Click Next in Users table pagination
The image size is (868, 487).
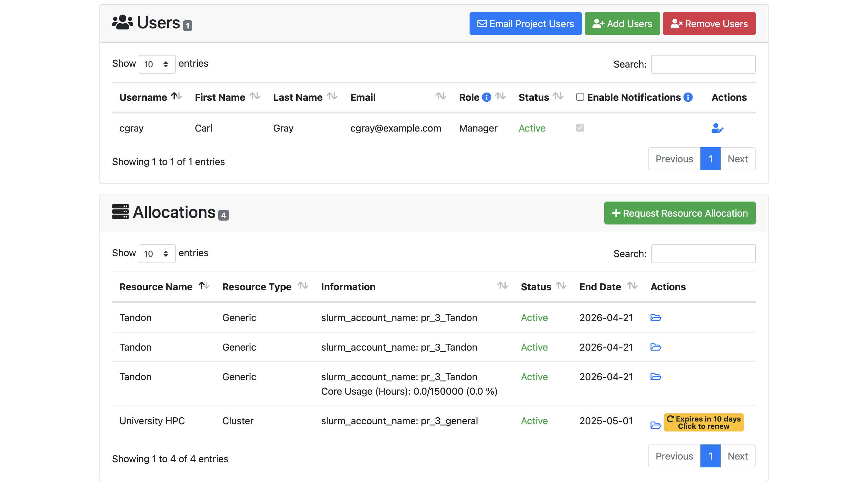[737, 159]
